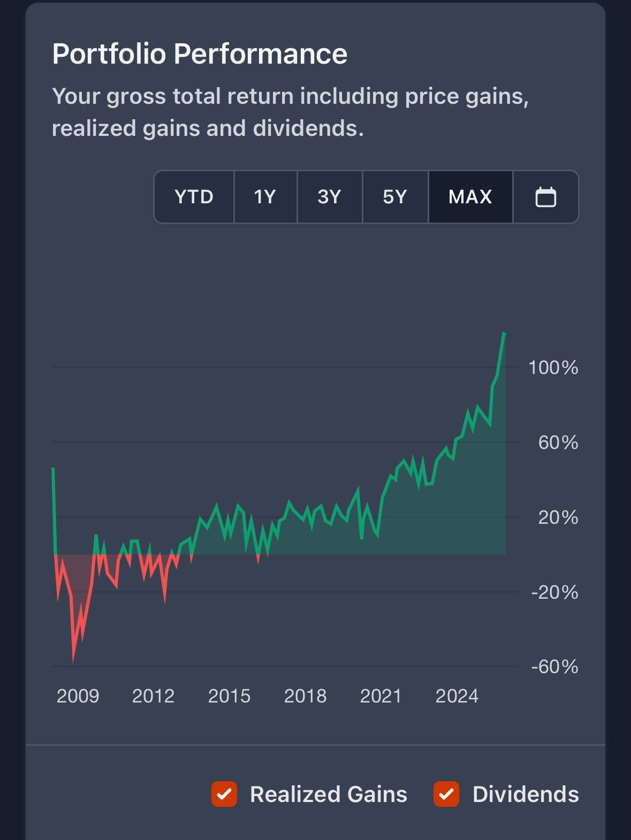Choose the 3Y performance period
The width and height of the screenshot is (631, 840).
pos(329,197)
